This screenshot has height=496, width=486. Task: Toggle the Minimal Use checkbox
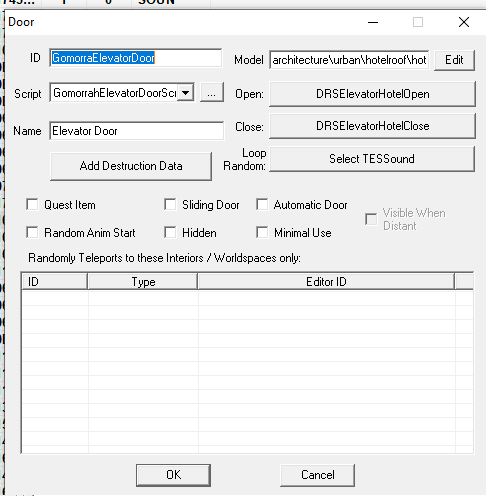tap(262, 232)
